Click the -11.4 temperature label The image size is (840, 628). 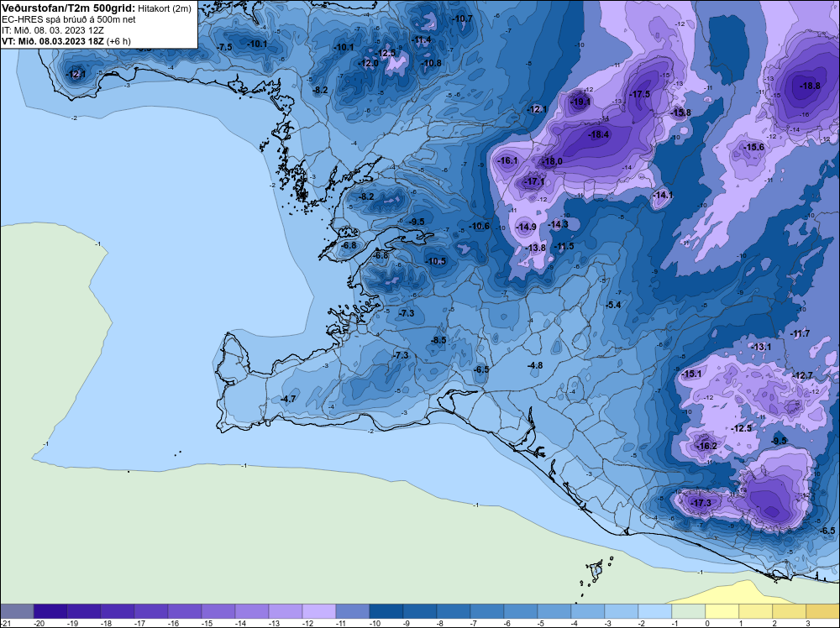click(x=422, y=39)
